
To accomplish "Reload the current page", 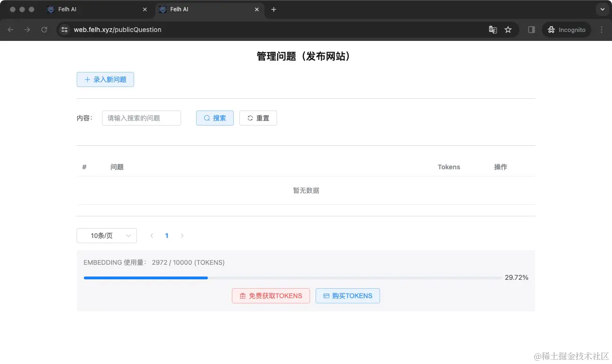I will (44, 30).
